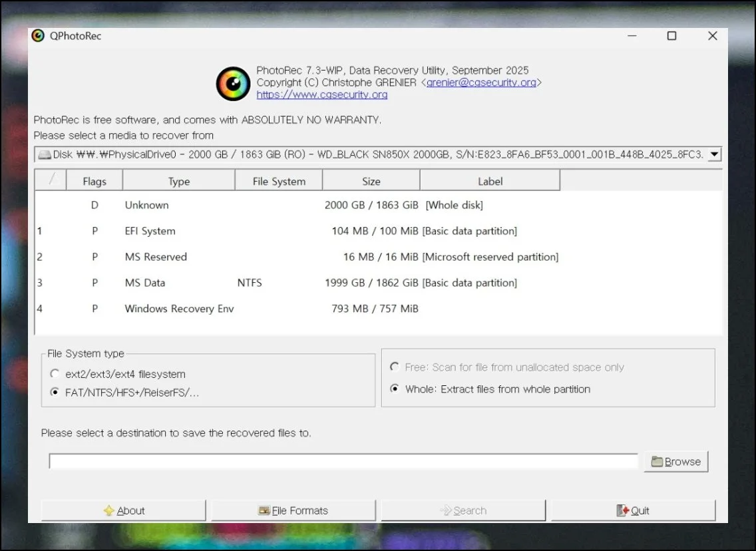
Task: Open the cgsecurity.org website link
Action: point(322,95)
